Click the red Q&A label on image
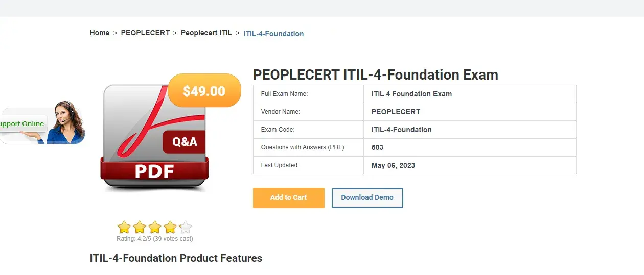Screen dimensions: 644x275 184,142
